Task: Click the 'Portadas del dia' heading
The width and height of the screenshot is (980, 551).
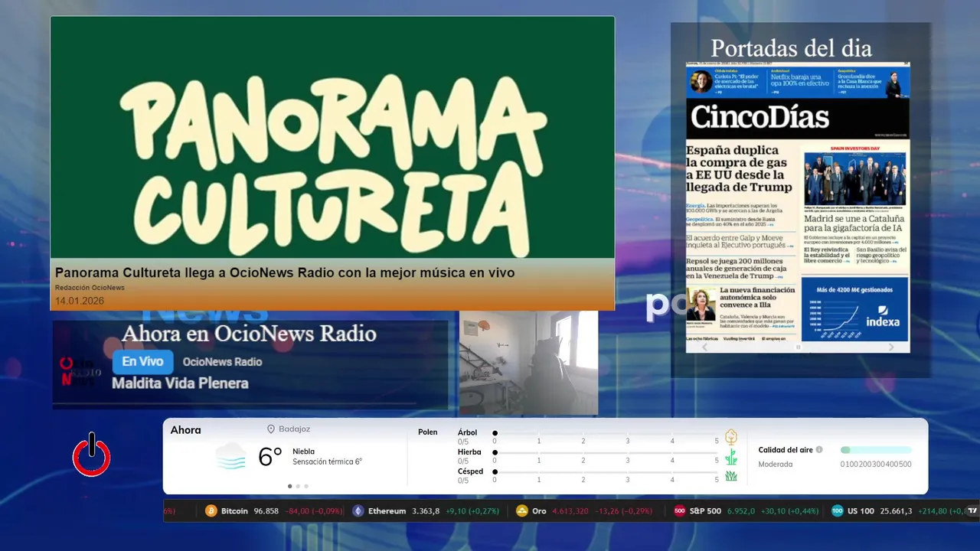Action: click(791, 48)
